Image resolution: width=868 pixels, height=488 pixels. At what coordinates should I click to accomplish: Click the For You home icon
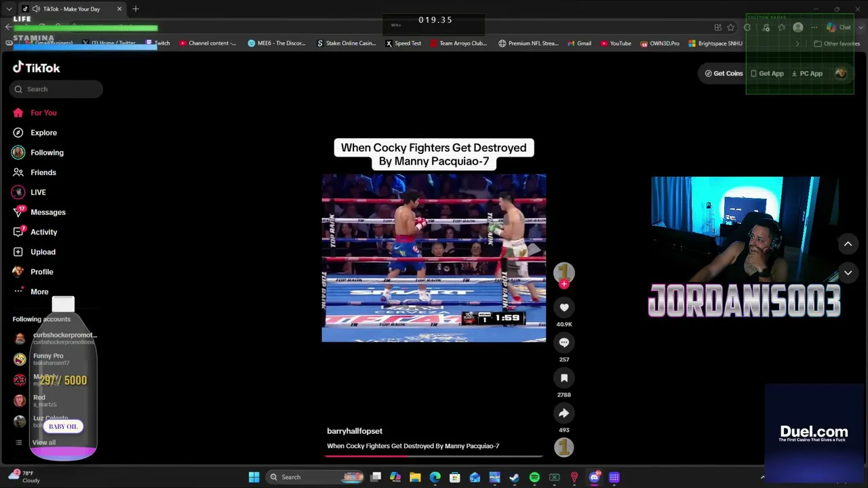[18, 113]
